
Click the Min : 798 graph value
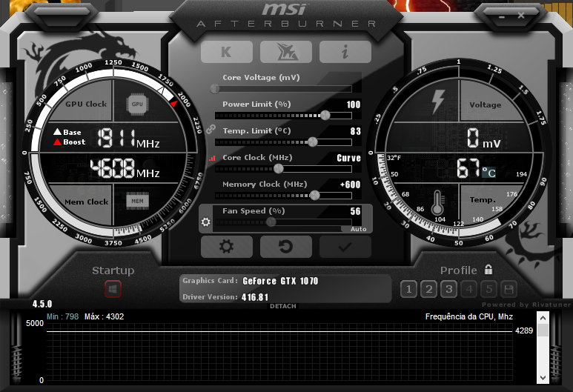62,316
